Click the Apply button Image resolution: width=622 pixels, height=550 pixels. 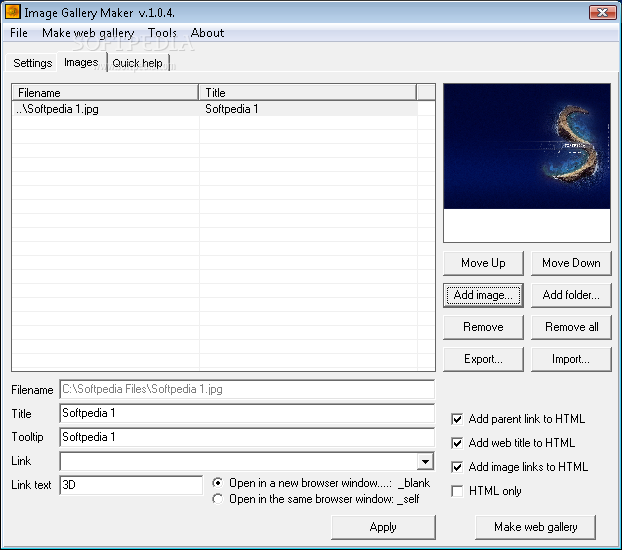click(383, 527)
